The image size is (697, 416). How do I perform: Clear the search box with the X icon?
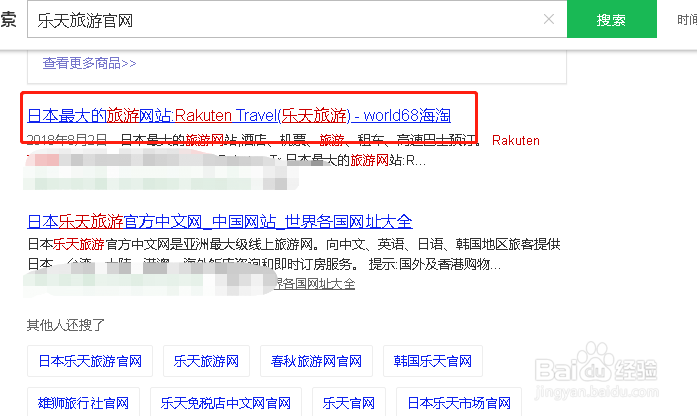549,19
